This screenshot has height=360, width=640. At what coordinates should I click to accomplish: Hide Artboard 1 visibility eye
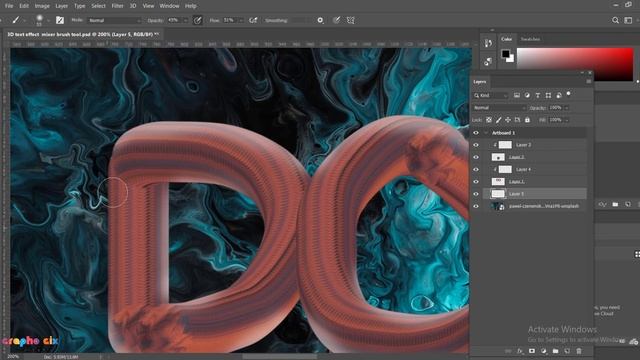click(476, 133)
